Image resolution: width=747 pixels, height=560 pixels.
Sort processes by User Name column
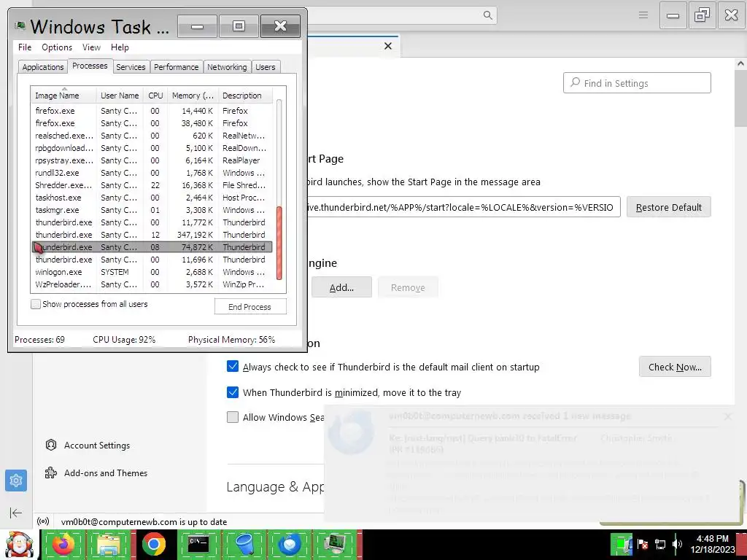click(120, 96)
